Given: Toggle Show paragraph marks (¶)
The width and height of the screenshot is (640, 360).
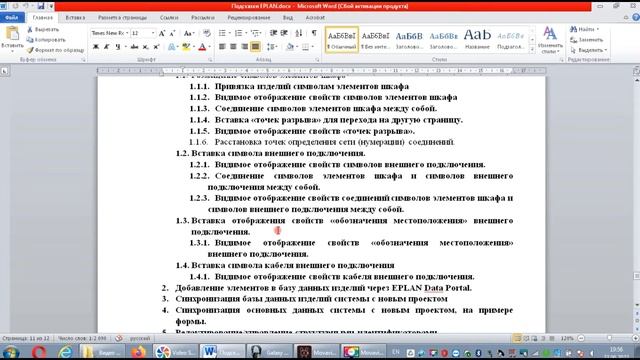Looking at the screenshot, I should (x=314, y=33).
